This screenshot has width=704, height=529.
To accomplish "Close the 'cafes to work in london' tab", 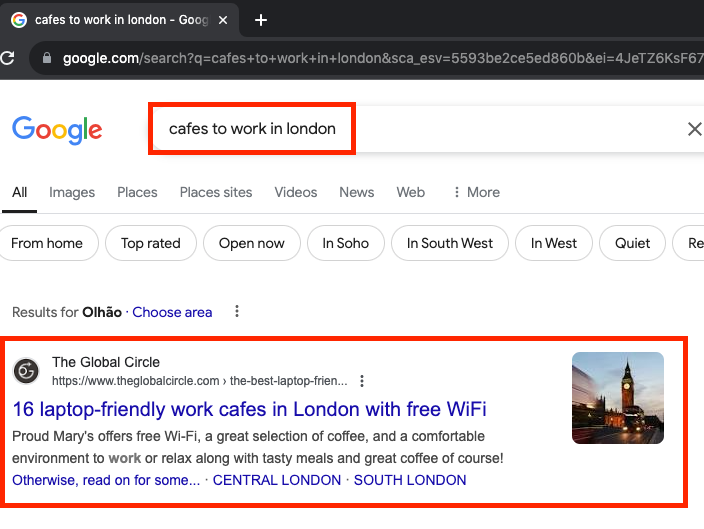I will tap(223, 20).
